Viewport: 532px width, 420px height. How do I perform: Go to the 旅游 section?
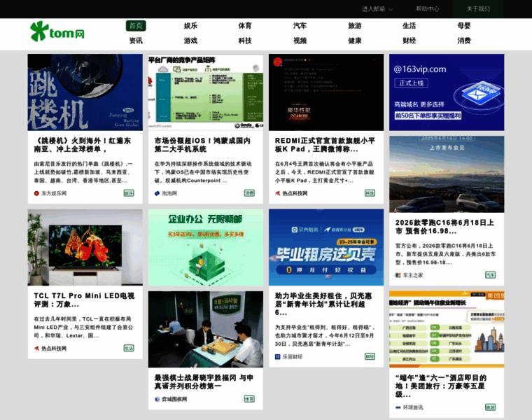pyautogui.click(x=355, y=26)
